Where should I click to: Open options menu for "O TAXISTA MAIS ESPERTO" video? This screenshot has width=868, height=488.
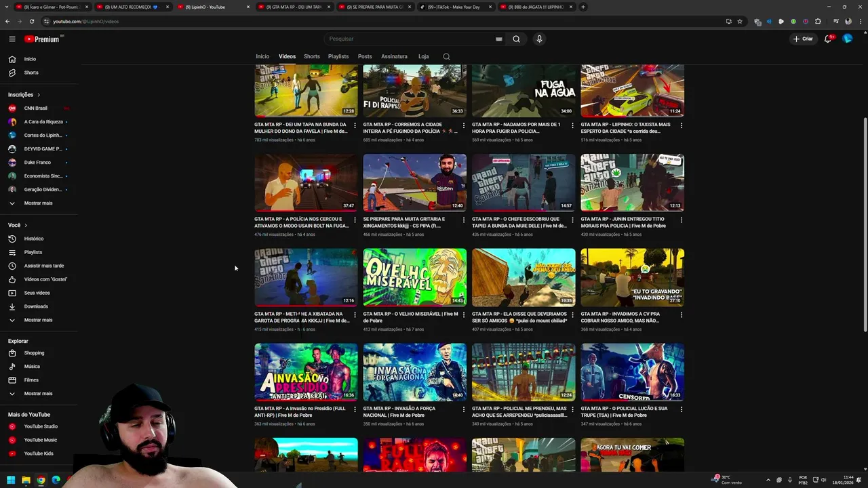pyautogui.click(x=682, y=125)
